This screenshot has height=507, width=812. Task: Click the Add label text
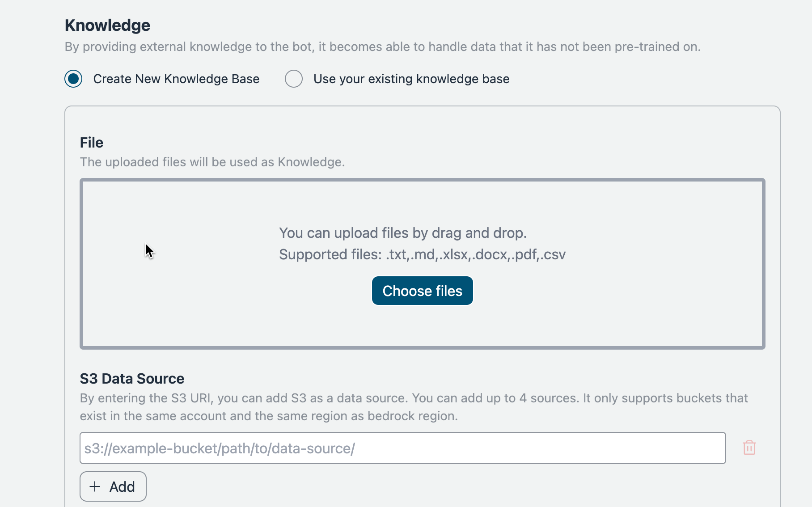(122, 486)
